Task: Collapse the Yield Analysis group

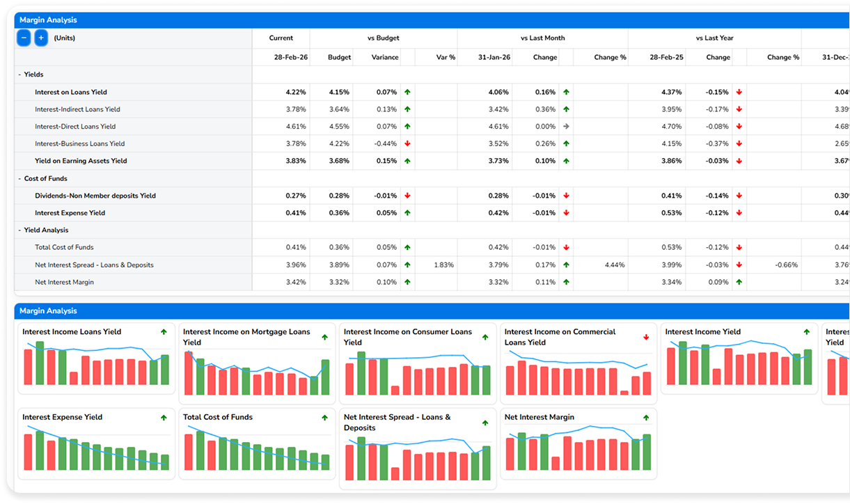Action: click(x=20, y=230)
